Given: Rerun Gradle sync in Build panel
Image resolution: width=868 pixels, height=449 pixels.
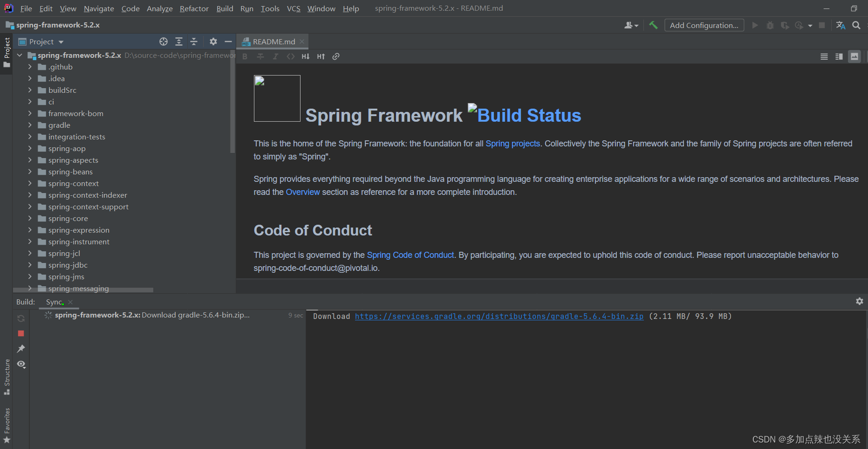Looking at the screenshot, I should pyautogui.click(x=21, y=318).
